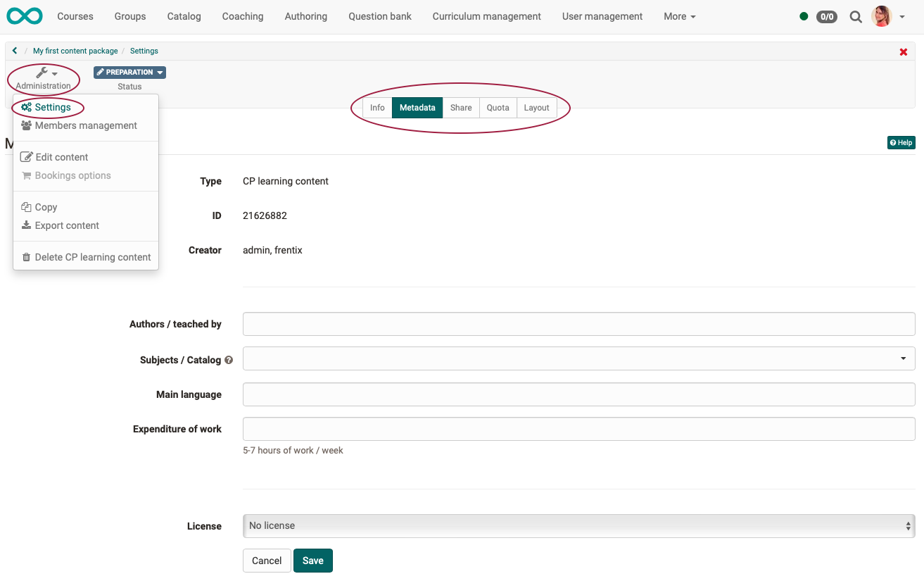This screenshot has height=581, width=924.
Task: Click the Settings breadcrumb link
Action: click(144, 51)
